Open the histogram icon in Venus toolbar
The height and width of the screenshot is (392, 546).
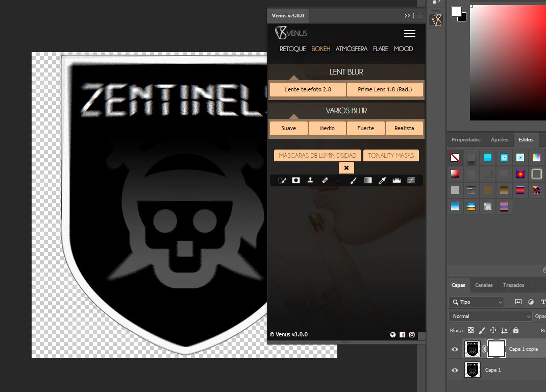(396, 180)
